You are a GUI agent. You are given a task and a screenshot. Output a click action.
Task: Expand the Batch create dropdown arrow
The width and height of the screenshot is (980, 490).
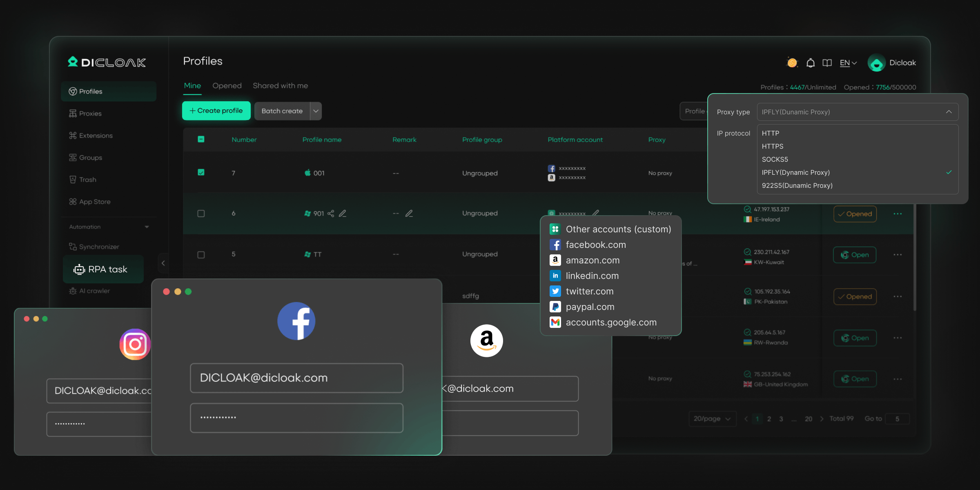click(315, 111)
